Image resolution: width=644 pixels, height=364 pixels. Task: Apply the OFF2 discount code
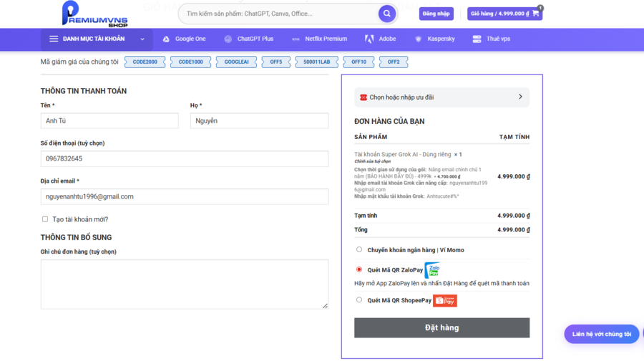tap(394, 62)
